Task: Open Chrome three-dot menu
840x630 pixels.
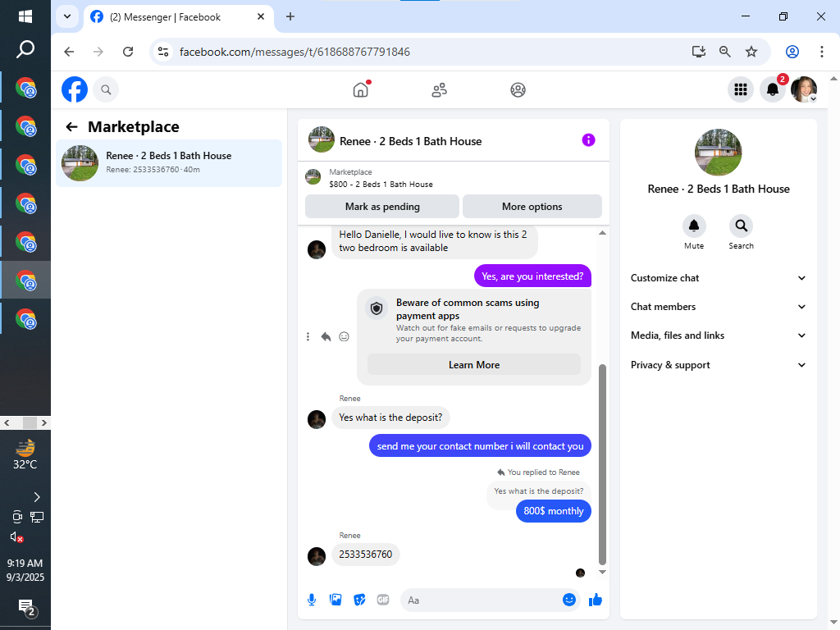Action: 821,52
